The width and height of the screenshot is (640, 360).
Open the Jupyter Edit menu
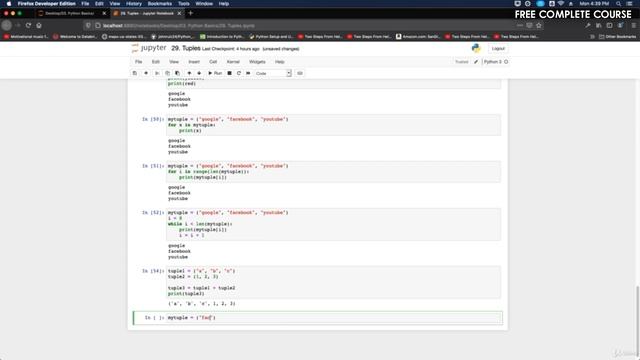point(156,62)
